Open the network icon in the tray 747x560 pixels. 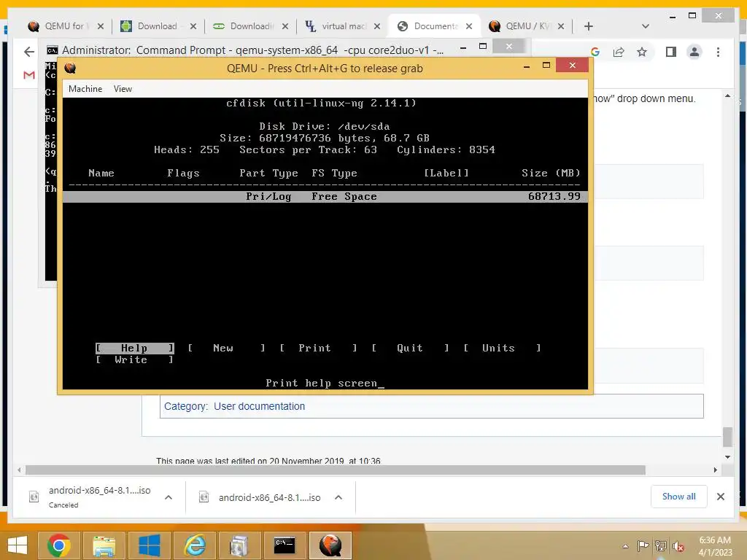point(660,545)
